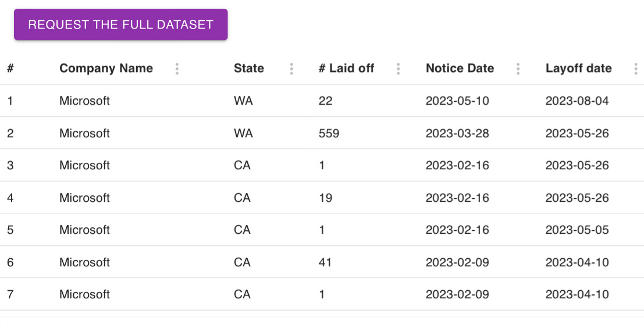644x328 pixels.
Task: Sort by Company Name column header
Action: (106, 69)
